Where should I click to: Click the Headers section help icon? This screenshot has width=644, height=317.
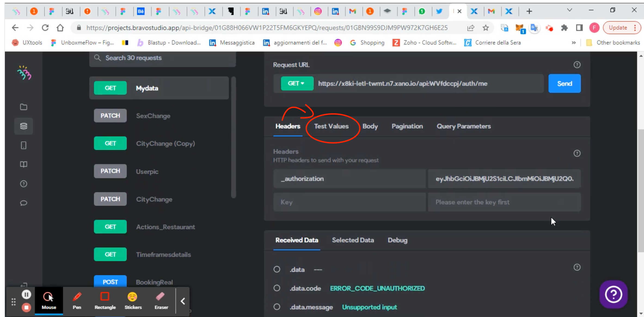(x=577, y=153)
